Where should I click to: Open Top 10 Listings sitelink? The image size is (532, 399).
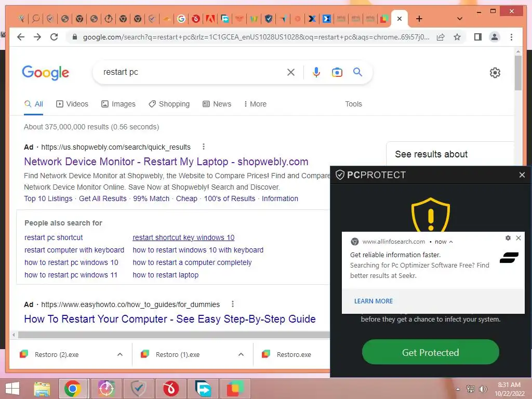[x=48, y=198]
